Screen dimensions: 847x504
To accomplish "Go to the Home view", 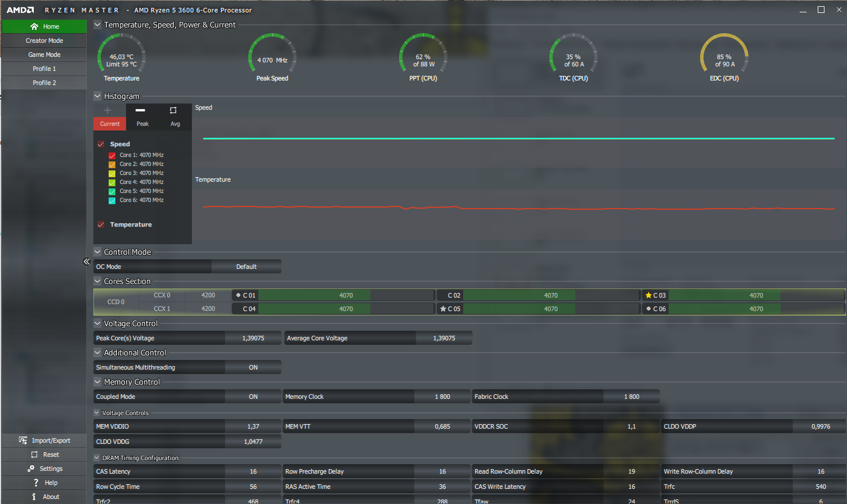I will 44,26.
